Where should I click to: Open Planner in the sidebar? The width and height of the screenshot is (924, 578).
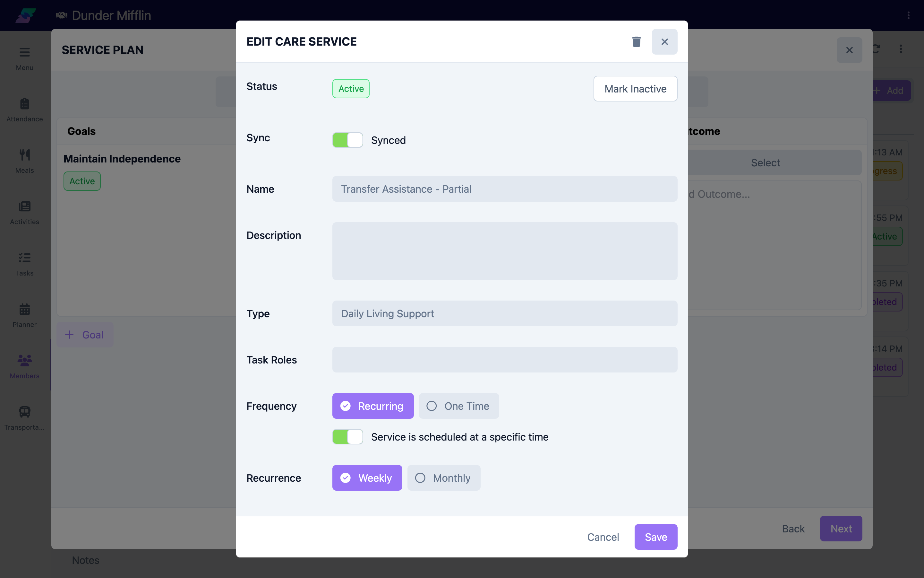pyautogui.click(x=24, y=315)
